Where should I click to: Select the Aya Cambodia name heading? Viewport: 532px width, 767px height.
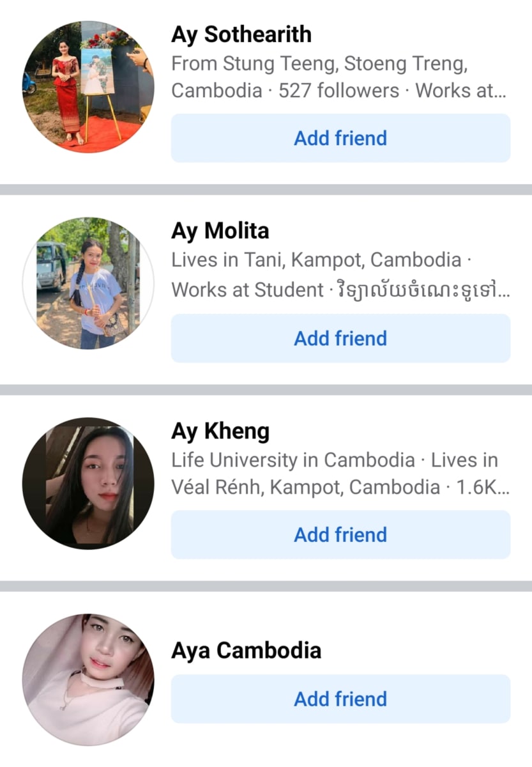246,651
